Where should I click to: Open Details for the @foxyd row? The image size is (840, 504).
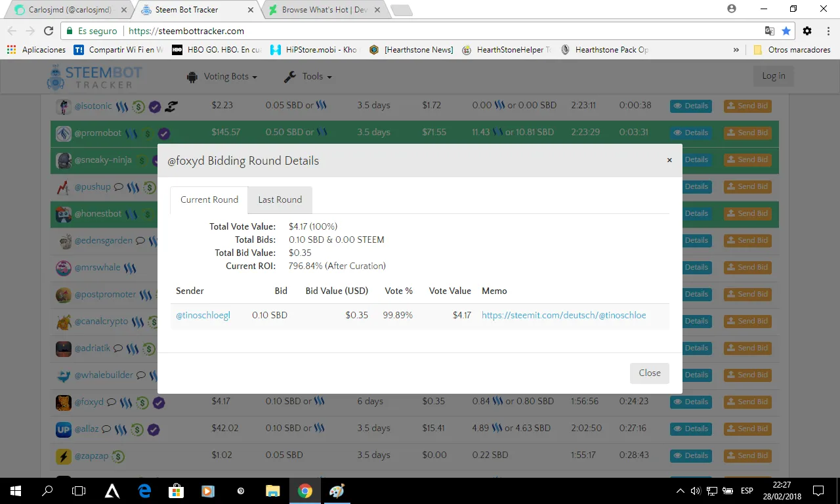[x=690, y=402]
